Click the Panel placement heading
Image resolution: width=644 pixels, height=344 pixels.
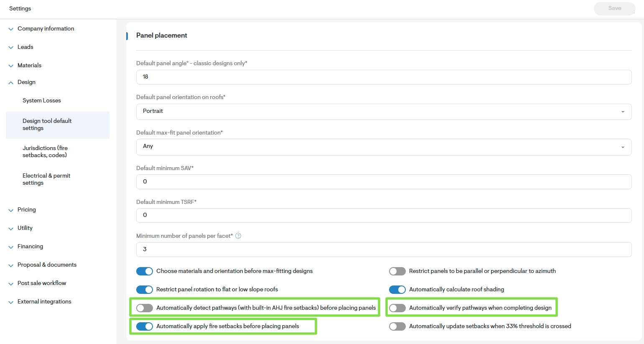tap(162, 36)
